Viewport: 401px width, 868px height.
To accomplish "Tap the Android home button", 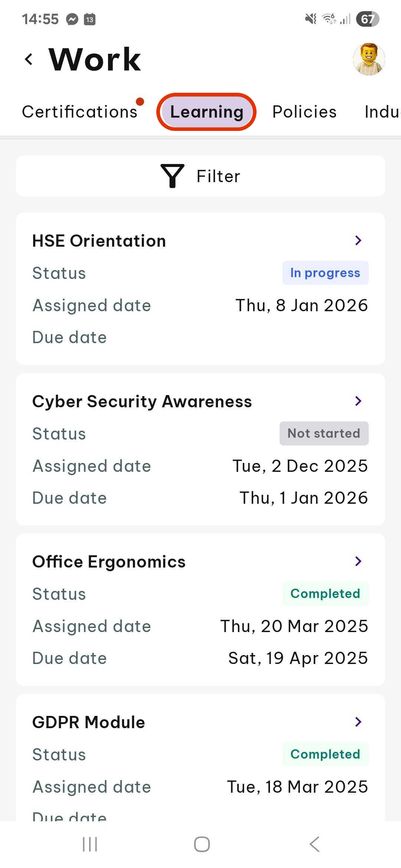I will pos(202,844).
